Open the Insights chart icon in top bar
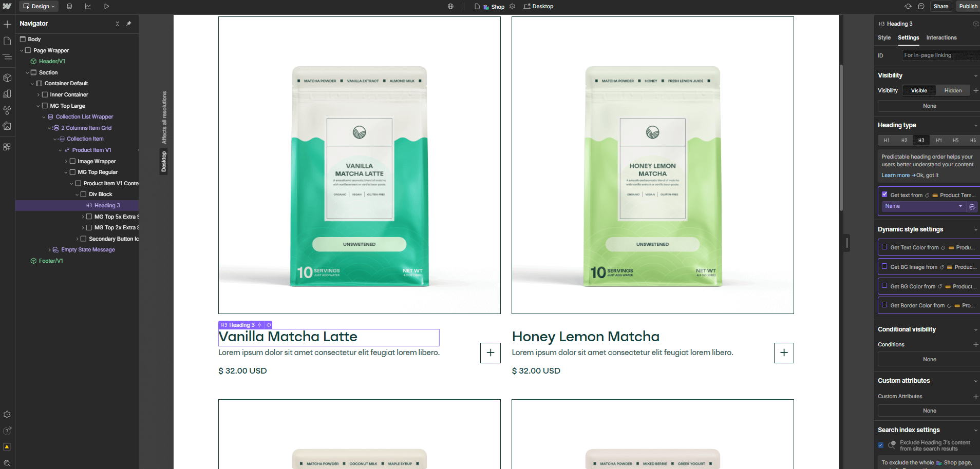Image resolution: width=980 pixels, height=469 pixels. click(x=88, y=6)
